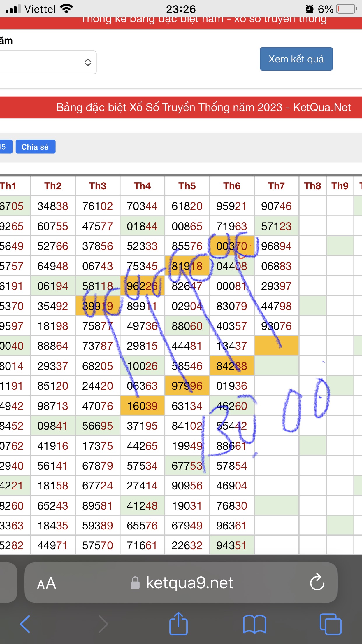This screenshot has width=362, height=644.
Task: Open the Safari share sheet
Action: (x=178, y=624)
